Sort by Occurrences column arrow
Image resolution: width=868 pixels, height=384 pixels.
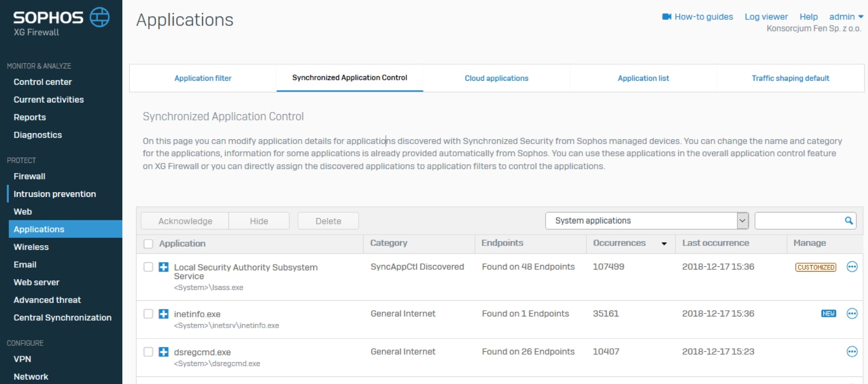coord(664,244)
